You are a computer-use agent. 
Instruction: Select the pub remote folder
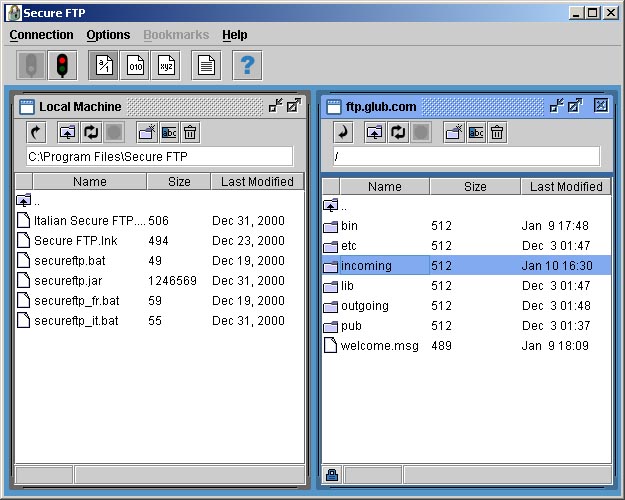[x=466, y=325]
